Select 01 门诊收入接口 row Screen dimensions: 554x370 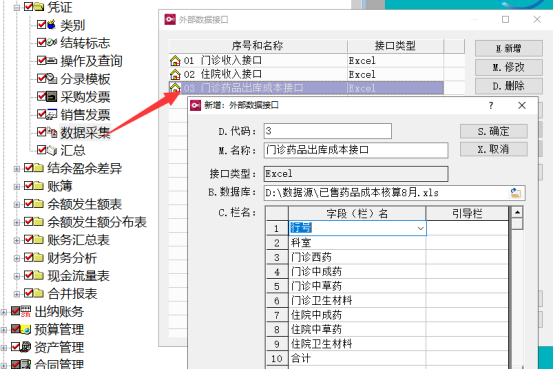pos(306,61)
